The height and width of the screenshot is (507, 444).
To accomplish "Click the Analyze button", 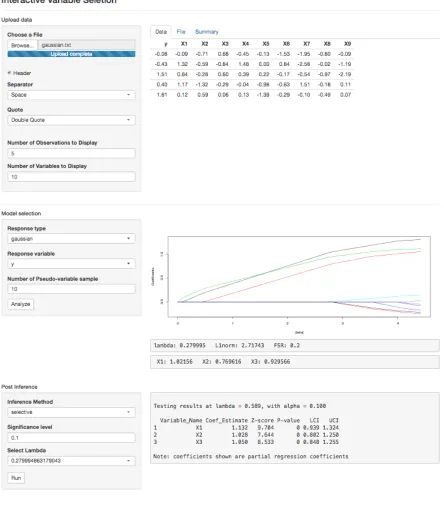I will (21, 304).
